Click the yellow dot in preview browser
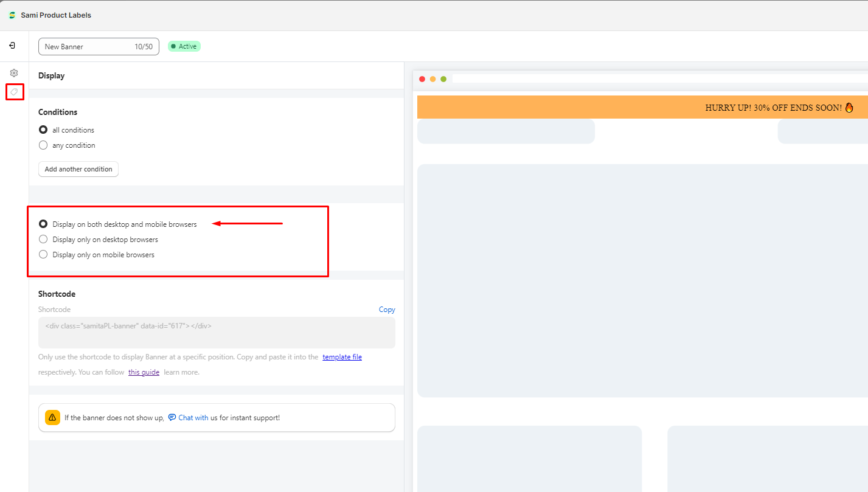Image resolution: width=868 pixels, height=492 pixels. click(x=432, y=79)
